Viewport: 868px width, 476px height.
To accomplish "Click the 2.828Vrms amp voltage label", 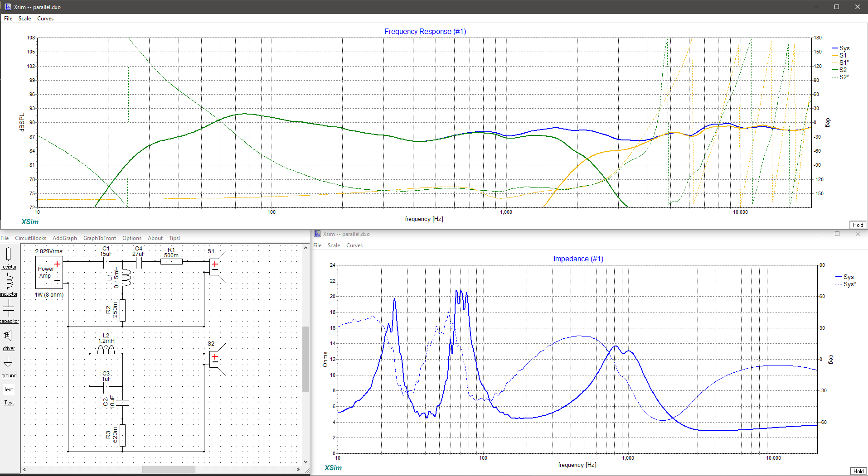I will pos(48,251).
